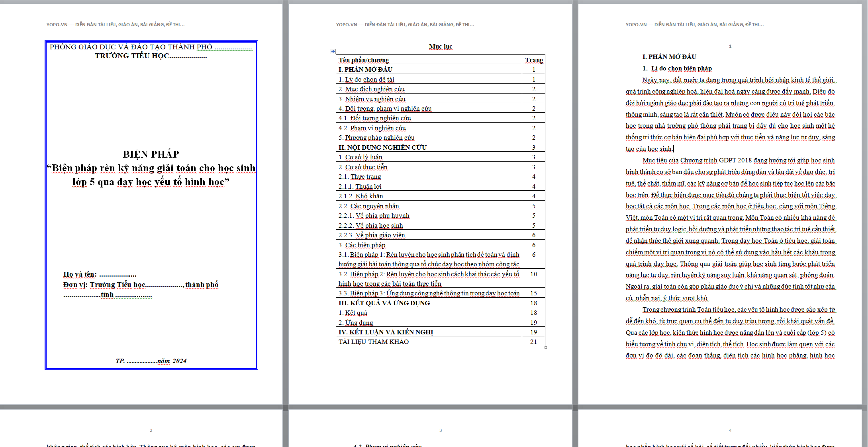Click the '3.2. Biện pháp 2' entry
The height and width of the screenshot is (447, 868).
point(429,279)
